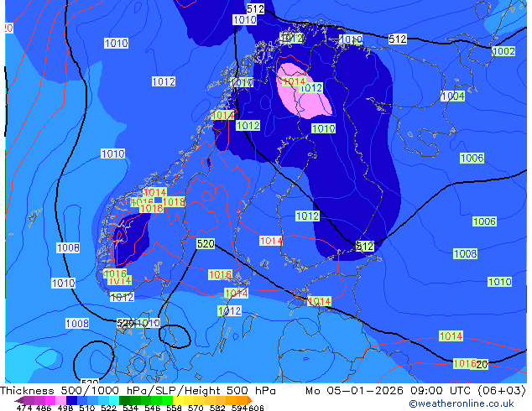Click the legend value 498
The image size is (532, 411).
[x=65, y=408]
